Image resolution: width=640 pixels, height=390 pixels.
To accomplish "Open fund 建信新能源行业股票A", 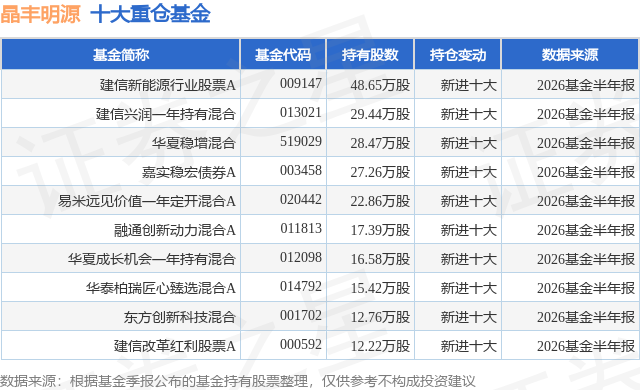I will click(168, 85).
